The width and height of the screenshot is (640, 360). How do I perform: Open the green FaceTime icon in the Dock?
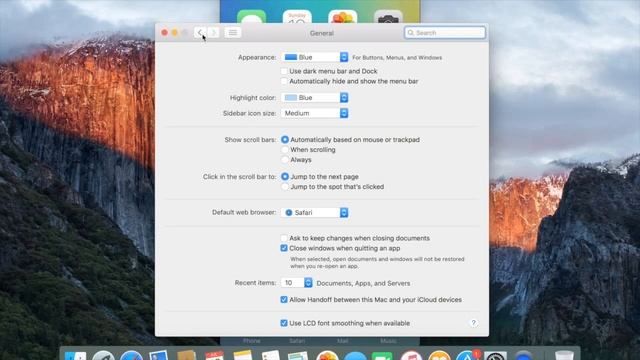(x=382, y=355)
